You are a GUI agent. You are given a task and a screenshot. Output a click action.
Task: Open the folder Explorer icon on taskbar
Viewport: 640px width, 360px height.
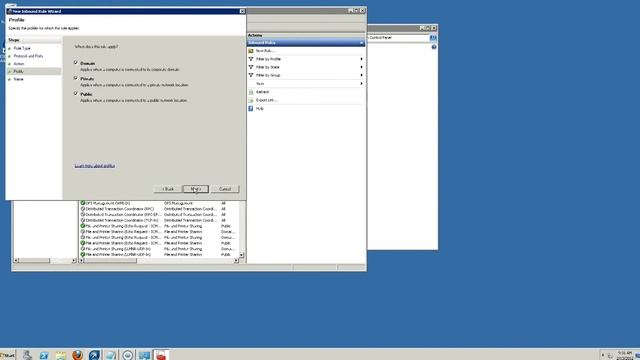[x=61, y=355]
